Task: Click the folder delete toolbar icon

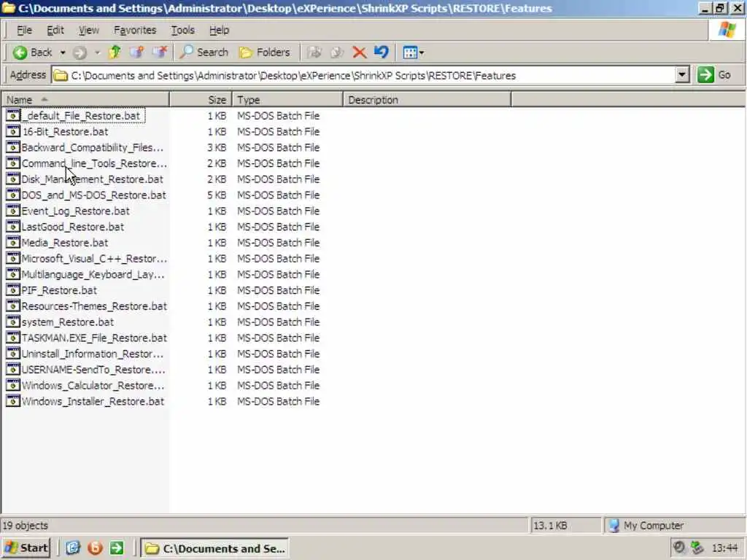Action: tap(160, 52)
